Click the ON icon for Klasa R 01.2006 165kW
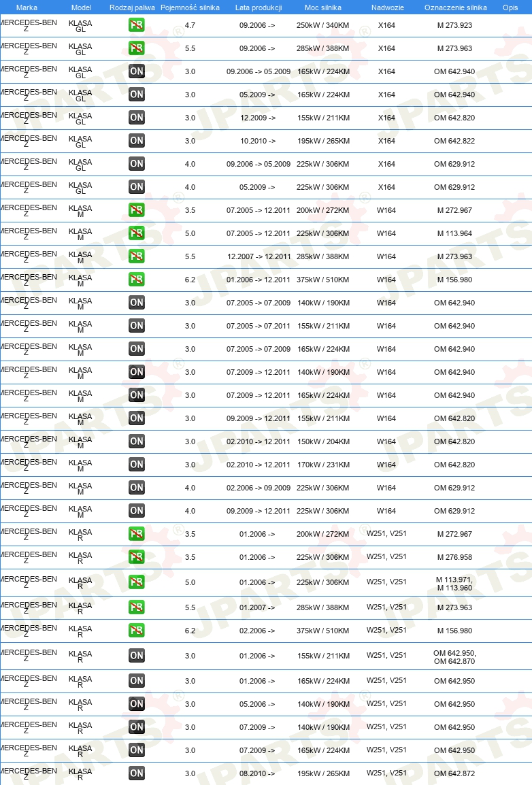Image resolution: width=532 pixels, height=785 pixels. (x=136, y=681)
